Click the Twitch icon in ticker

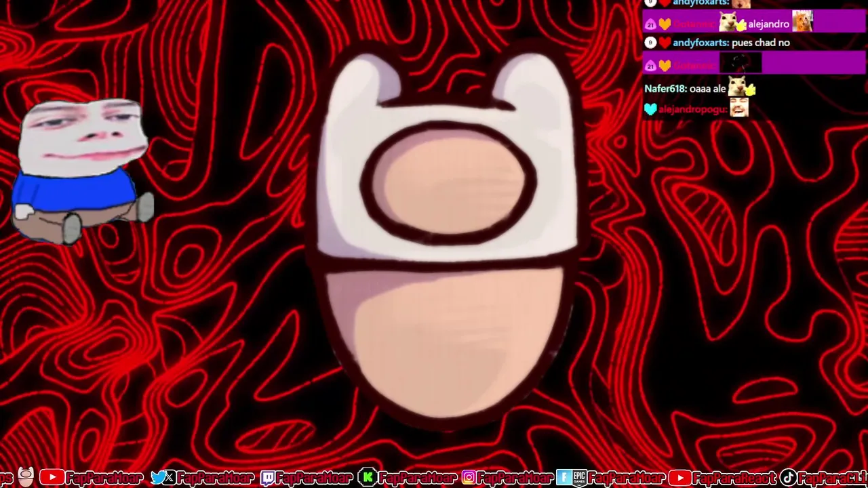[x=268, y=478]
